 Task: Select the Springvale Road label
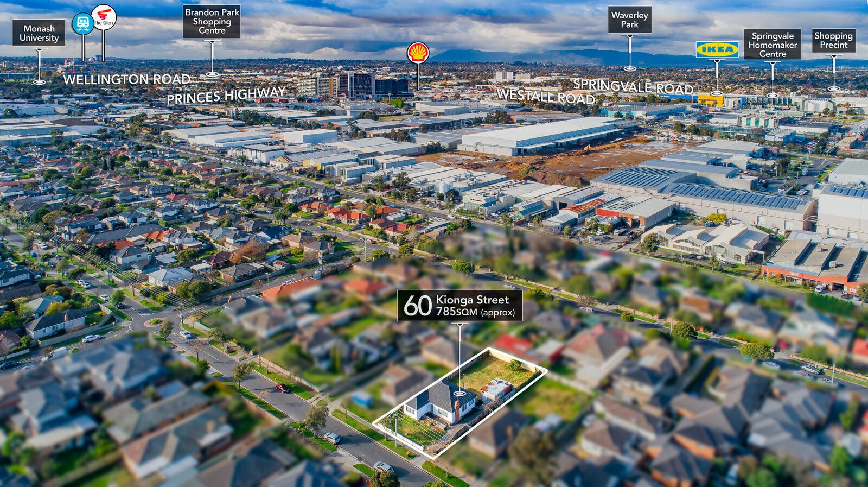pyautogui.click(x=633, y=86)
